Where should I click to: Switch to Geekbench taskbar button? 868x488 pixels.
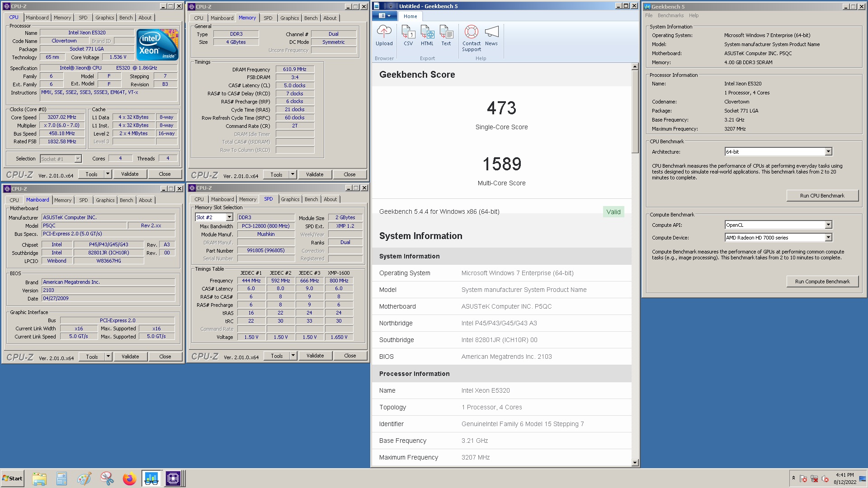pos(151,479)
